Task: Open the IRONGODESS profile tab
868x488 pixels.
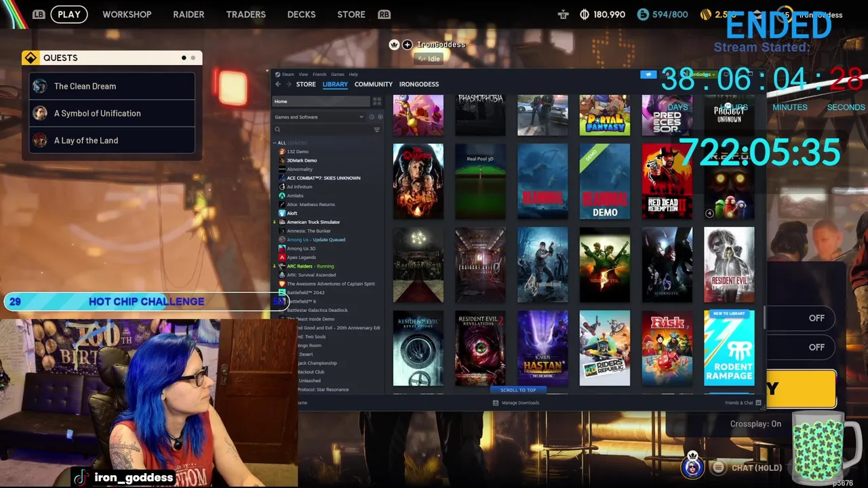Action: (419, 84)
